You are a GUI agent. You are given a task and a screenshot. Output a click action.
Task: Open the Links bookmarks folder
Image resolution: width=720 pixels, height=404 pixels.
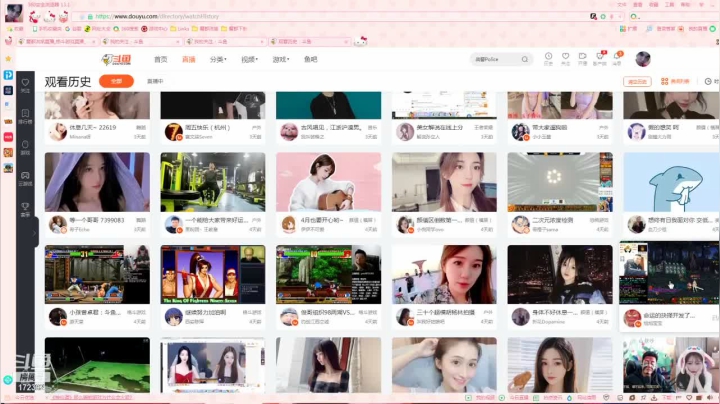[180, 28]
